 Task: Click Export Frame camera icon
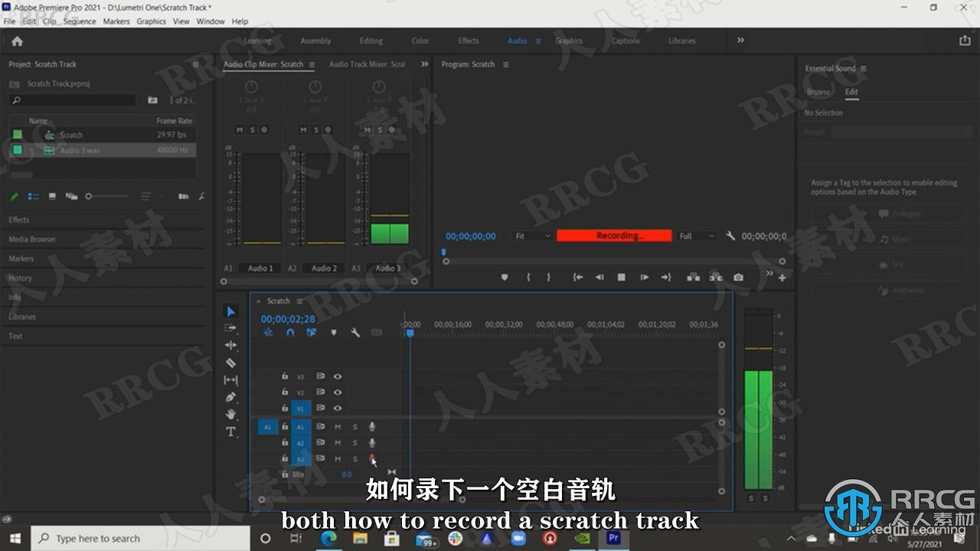738,277
